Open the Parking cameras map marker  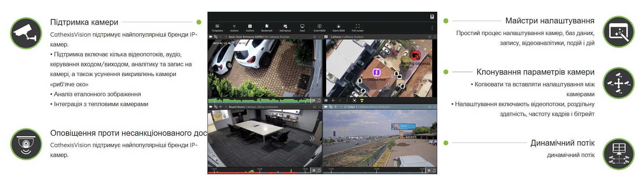(x=415, y=56)
